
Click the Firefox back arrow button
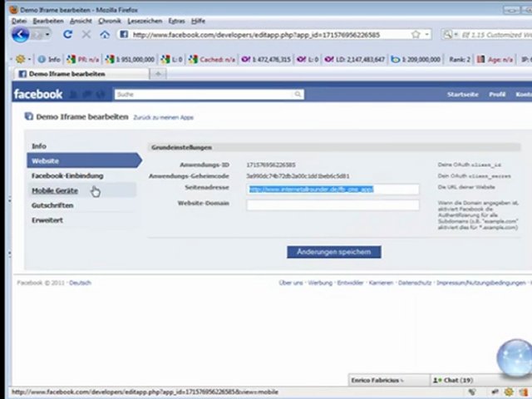tap(20, 35)
